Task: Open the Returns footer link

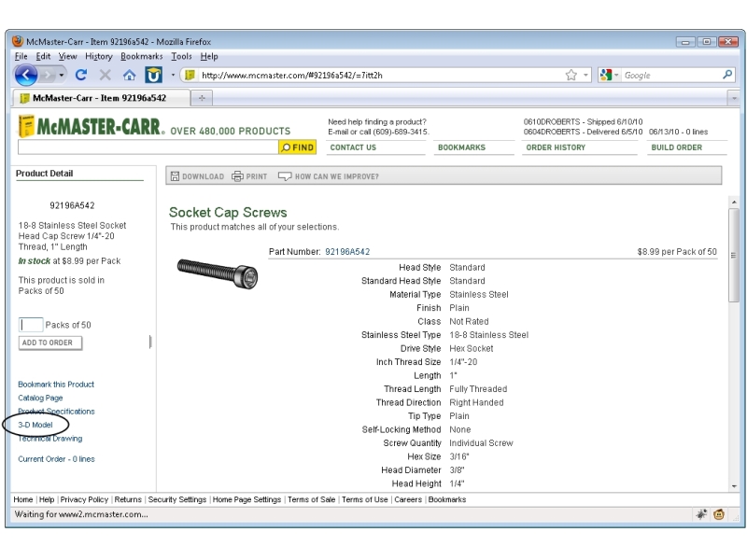Action: coord(128,499)
